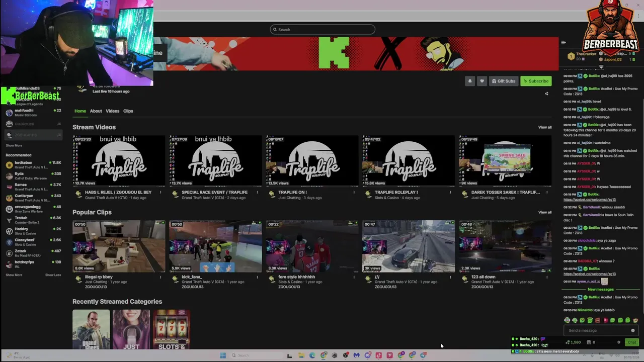View all Popular Clips

point(545,212)
